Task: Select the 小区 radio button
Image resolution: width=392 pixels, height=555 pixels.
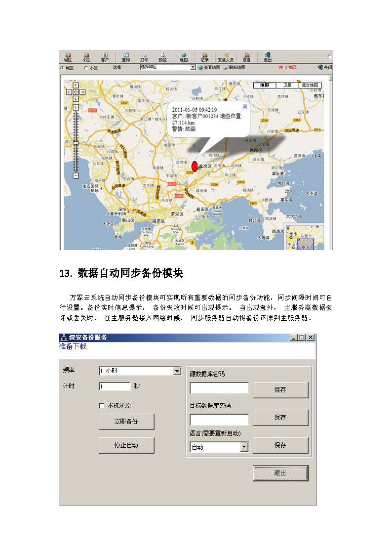Action: point(86,68)
